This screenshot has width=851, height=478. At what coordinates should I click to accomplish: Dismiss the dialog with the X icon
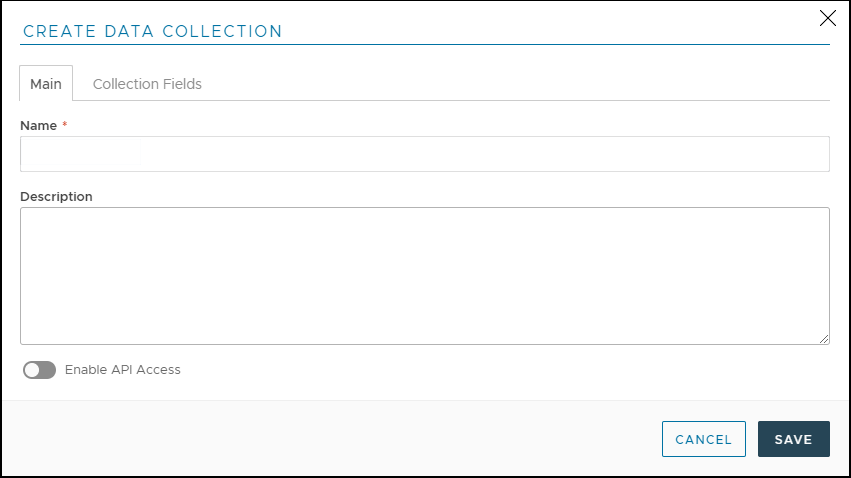point(827,18)
